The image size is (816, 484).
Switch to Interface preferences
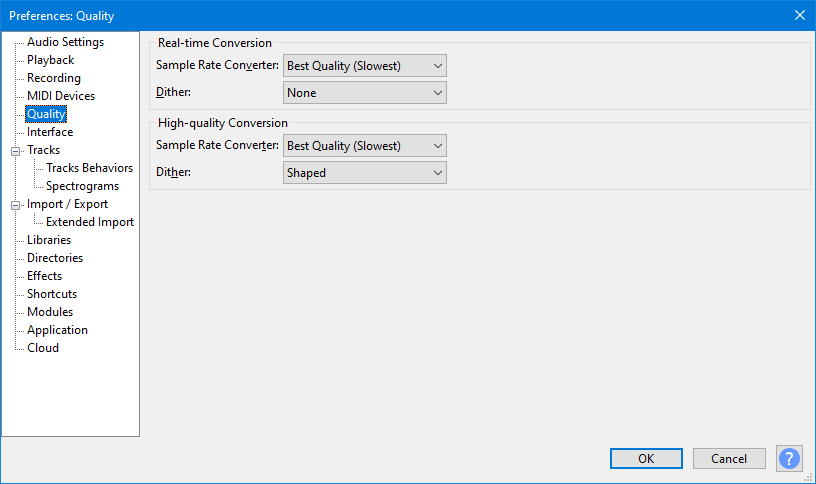click(50, 132)
